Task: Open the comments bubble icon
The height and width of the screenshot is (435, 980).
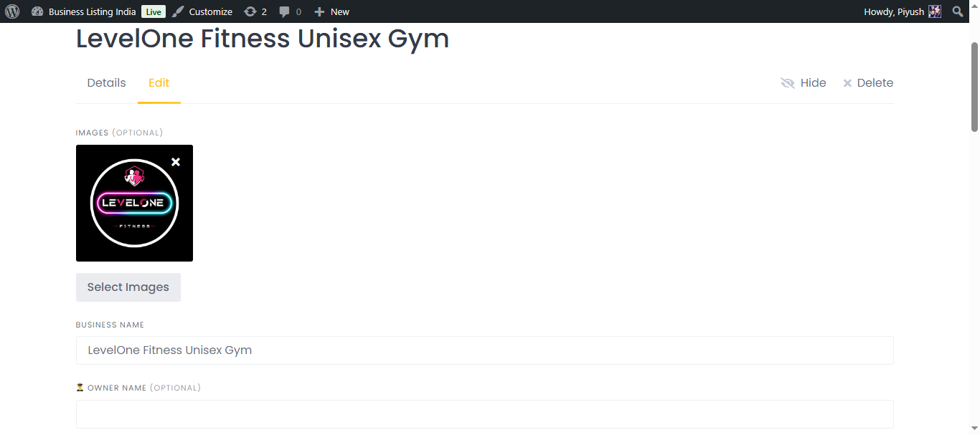Action: tap(285, 11)
